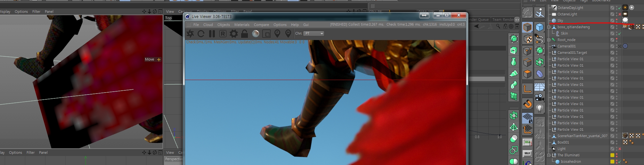Select the blue bend deformer icon
The image size is (644, 165).
[540, 74]
